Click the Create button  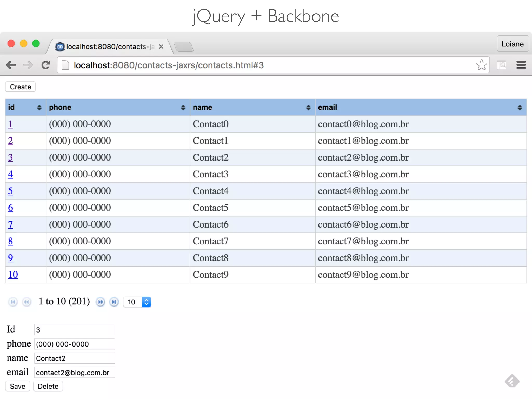21,87
